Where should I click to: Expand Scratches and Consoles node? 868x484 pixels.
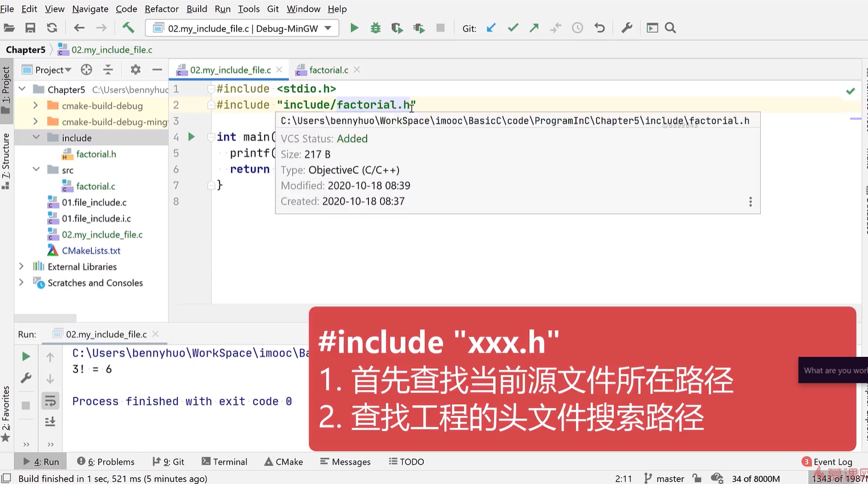[22, 282]
